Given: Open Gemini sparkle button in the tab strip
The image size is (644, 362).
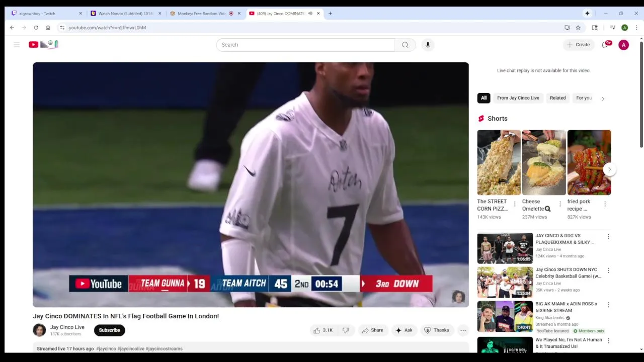Looking at the screenshot, I should (x=587, y=14).
